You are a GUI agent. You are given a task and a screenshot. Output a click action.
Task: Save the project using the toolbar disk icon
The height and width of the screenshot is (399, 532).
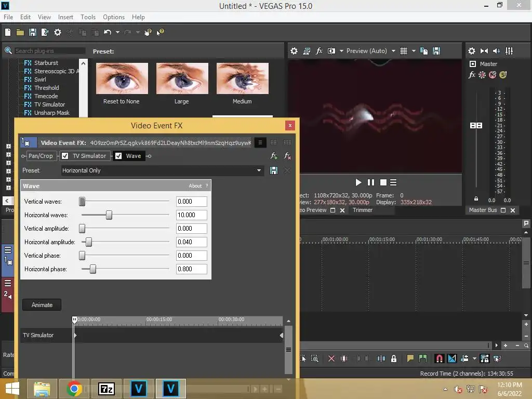[x=33, y=32]
